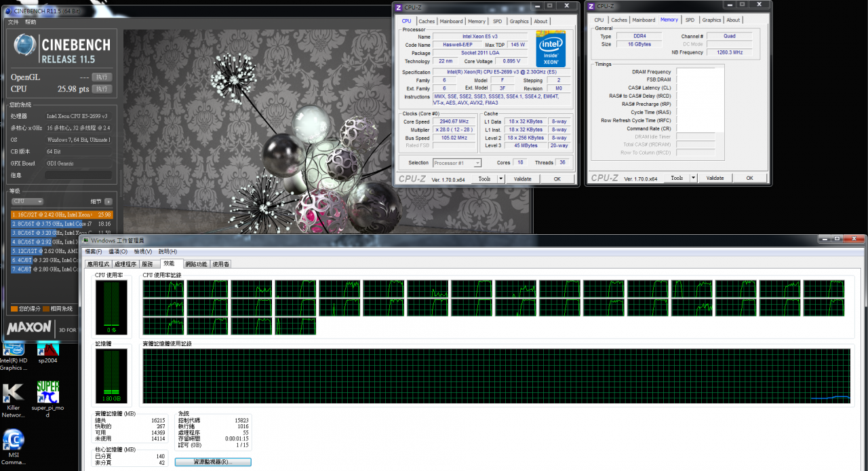The image size is (868, 471).
Task: Switch to 應用程式 tab in Task Manager
Action: [98, 264]
